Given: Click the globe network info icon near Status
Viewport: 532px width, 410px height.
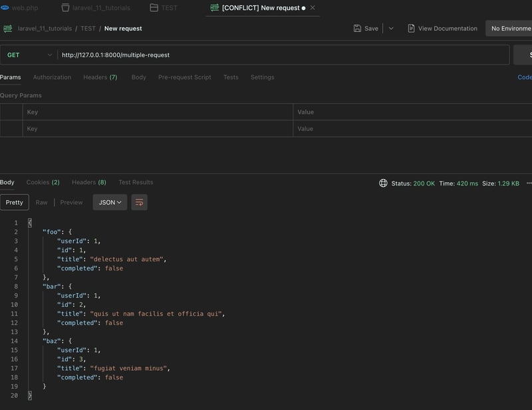Looking at the screenshot, I should (382, 181).
